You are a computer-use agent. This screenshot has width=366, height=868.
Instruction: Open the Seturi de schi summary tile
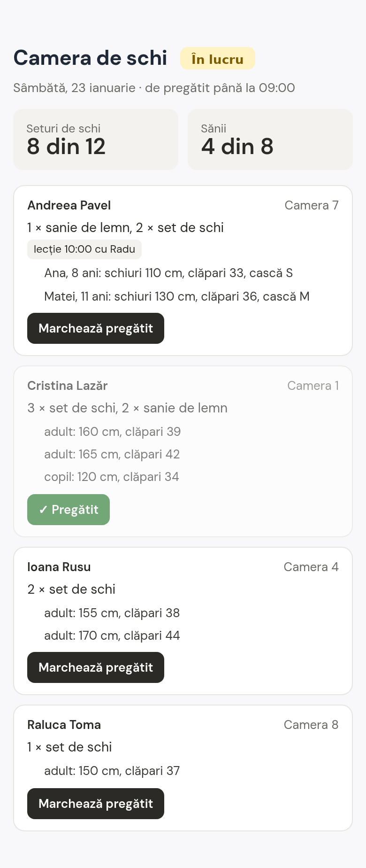96,139
